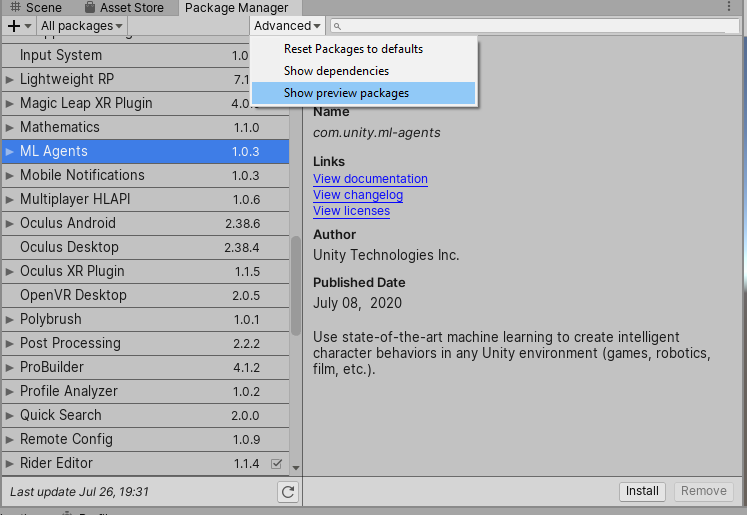Viewport: 747px width, 515px height.
Task: Expand the Quick Search arrow
Action: coord(10,415)
